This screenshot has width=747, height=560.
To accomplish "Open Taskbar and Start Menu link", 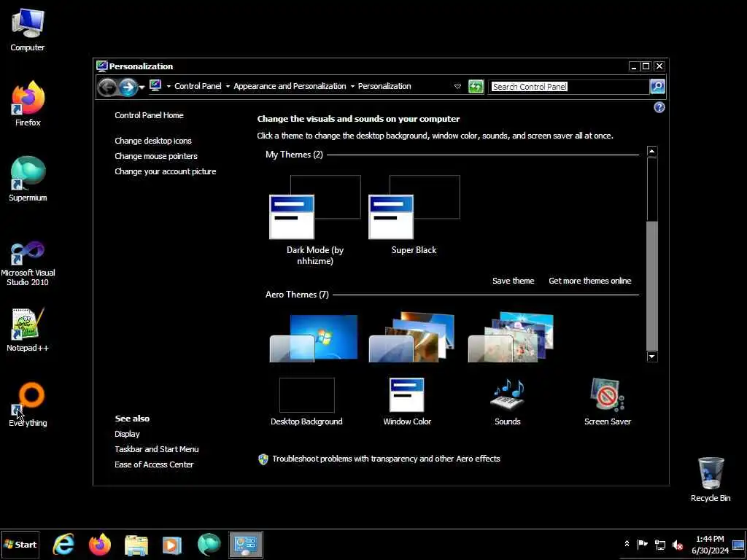I will pos(157,449).
